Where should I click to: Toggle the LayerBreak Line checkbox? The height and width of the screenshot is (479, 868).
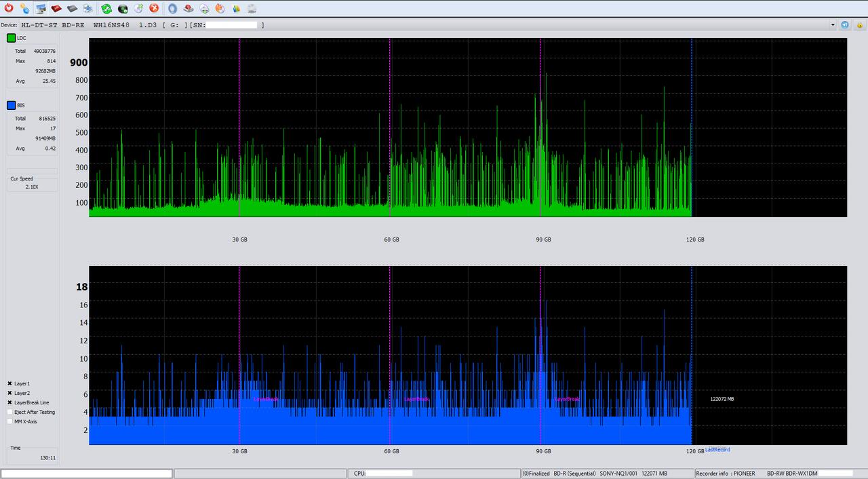(x=9, y=402)
